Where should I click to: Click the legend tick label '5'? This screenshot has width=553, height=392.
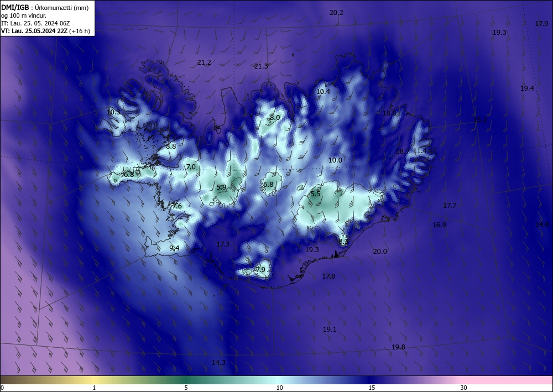point(186,388)
